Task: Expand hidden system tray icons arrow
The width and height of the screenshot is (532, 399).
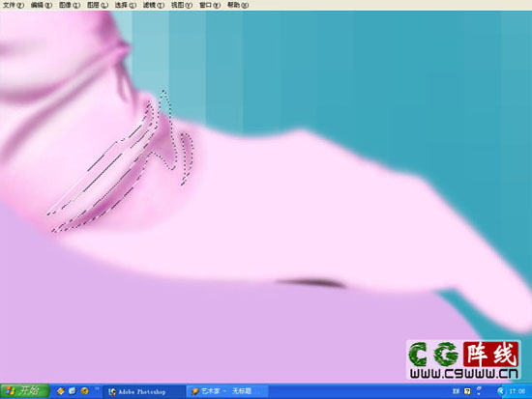Action: pyautogui.click(x=501, y=391)
